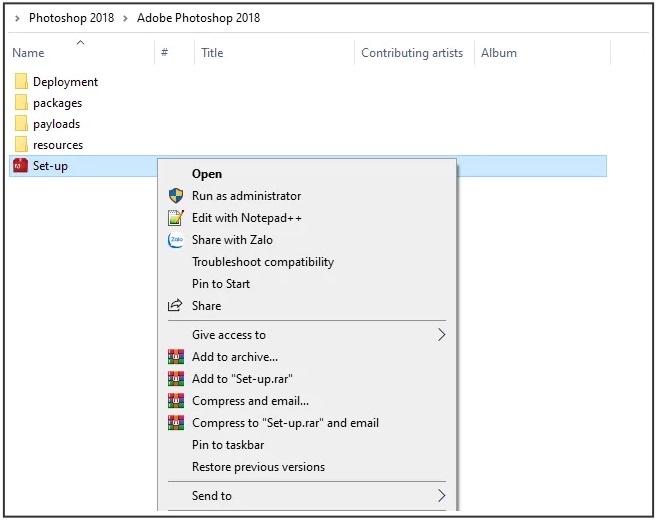Click Pin to taskbar entry
Image resolution: width=660 pixels, height=521 pixels.
(x=228, y=445)
